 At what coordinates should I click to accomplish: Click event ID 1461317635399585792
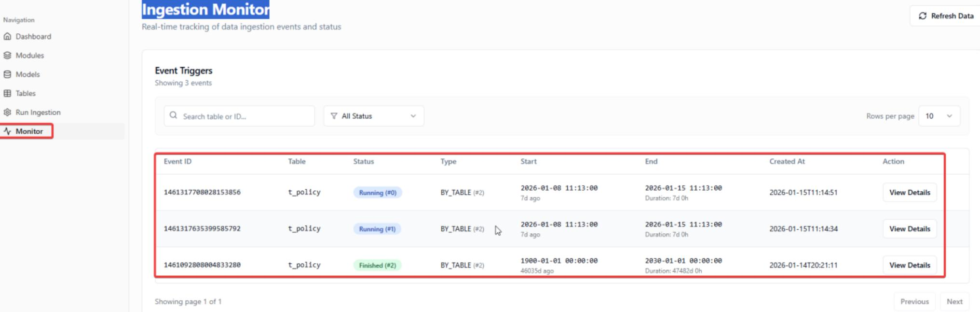click(202, 228)
